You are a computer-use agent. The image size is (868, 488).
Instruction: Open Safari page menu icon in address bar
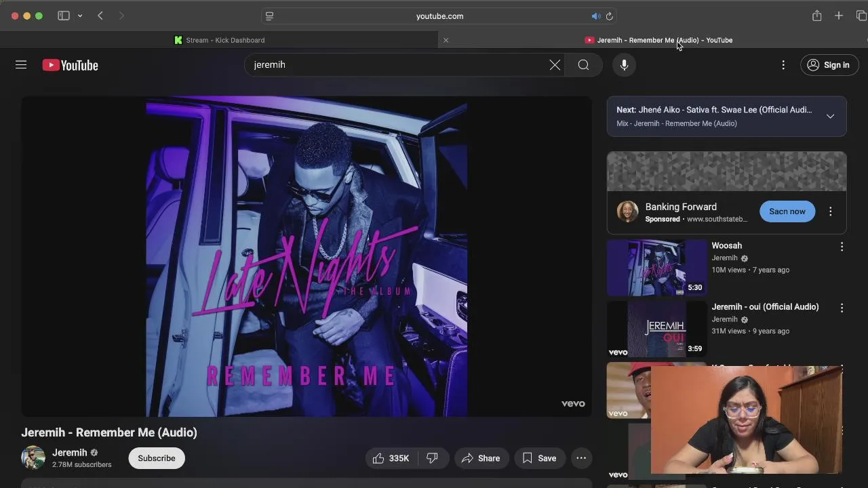(269, 16)
